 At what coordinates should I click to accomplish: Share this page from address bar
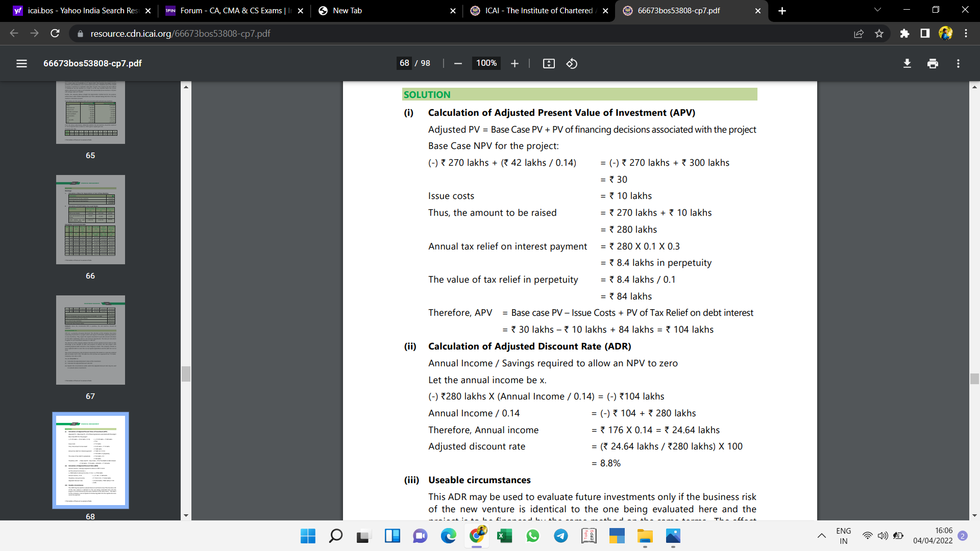(x=859, y=34)
